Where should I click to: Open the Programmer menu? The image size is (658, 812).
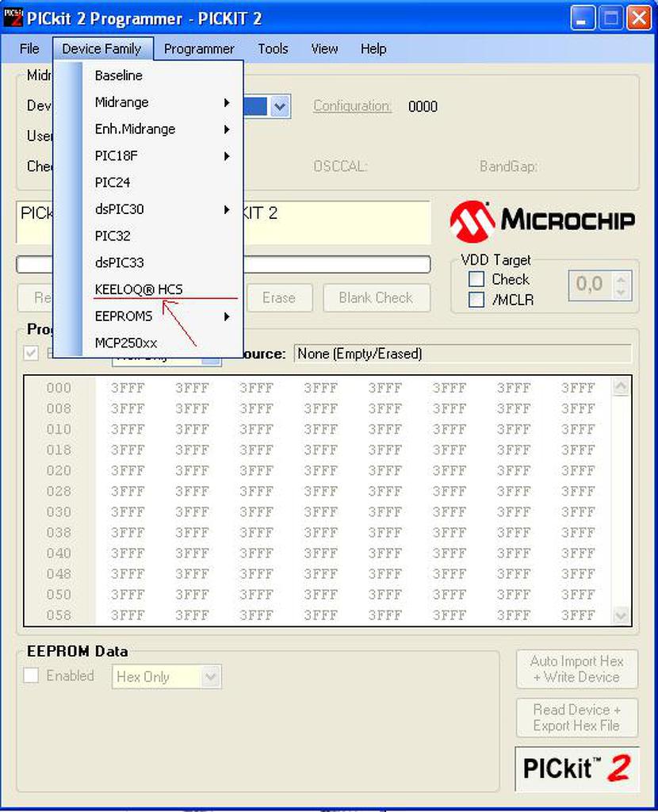pyautogui.click(x=199, y=48)
